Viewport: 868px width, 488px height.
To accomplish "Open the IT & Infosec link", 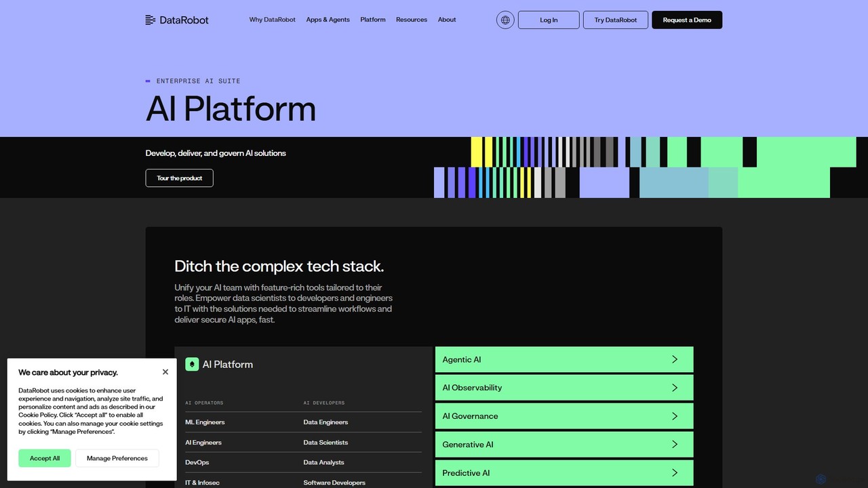I will (202, 483).
